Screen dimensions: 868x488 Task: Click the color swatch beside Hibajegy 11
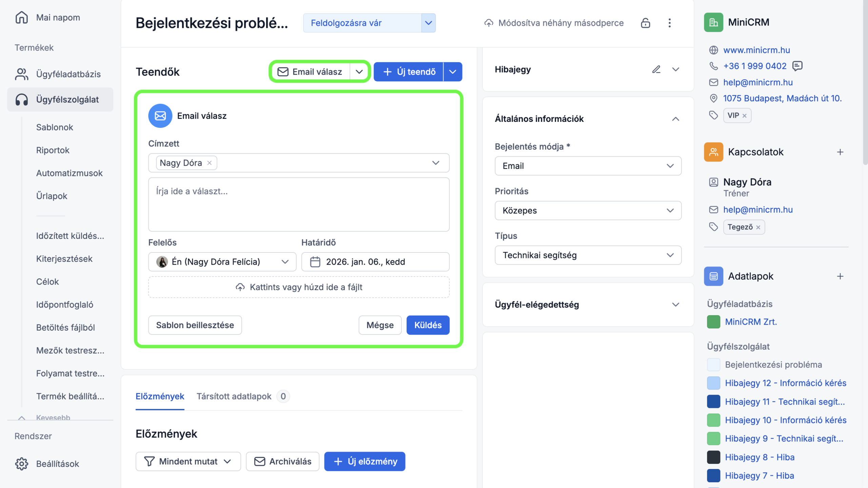click(713, 401)
